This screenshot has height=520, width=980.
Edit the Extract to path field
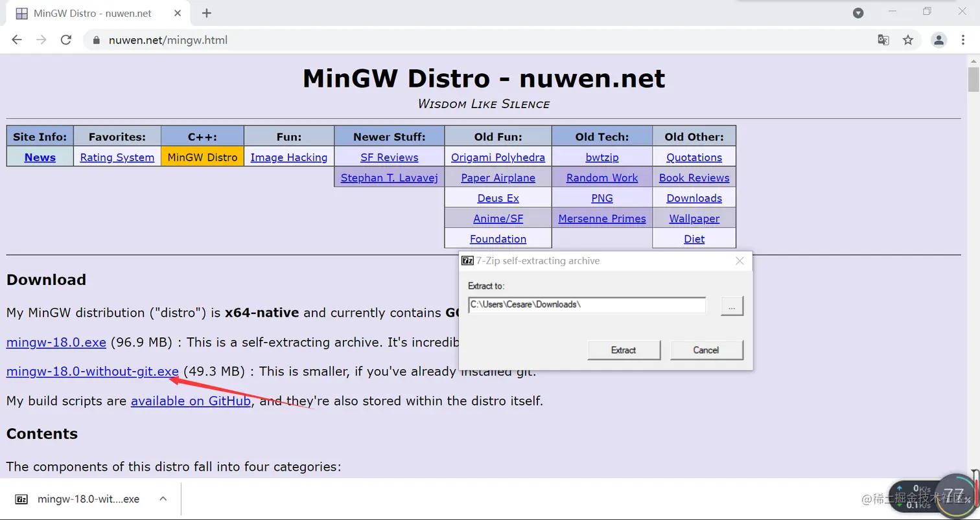click(587, 304)
